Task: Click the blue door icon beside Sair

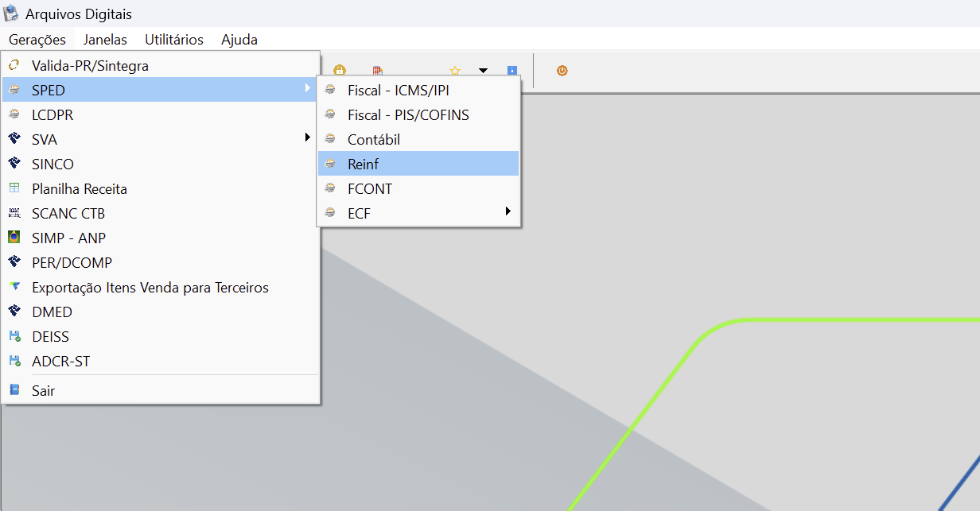Action: coord(14,390)
